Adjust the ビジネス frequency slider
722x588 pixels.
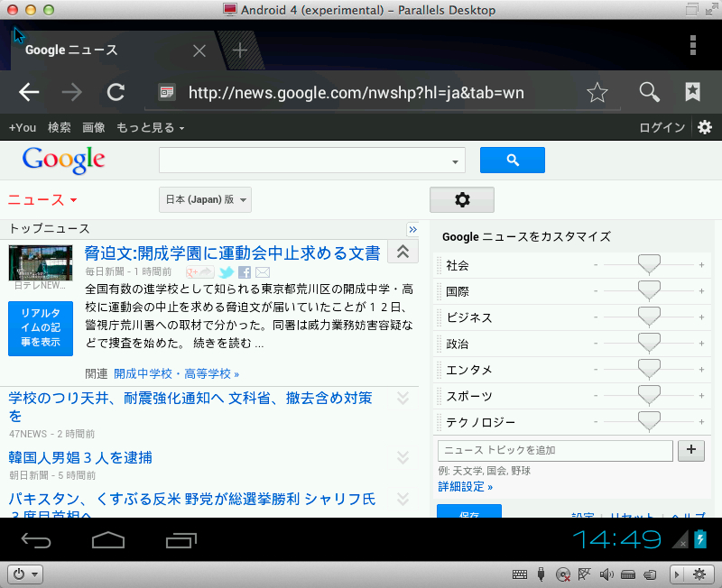[649, 317]
